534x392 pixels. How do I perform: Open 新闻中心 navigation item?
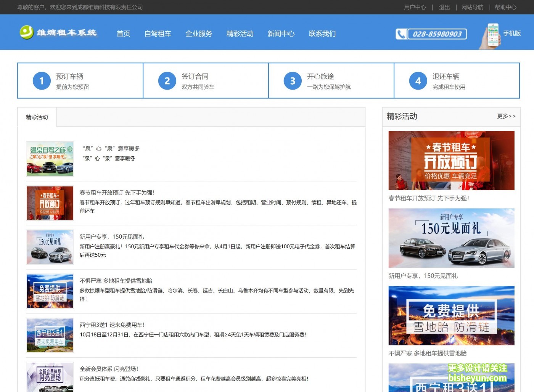(281, 34)
